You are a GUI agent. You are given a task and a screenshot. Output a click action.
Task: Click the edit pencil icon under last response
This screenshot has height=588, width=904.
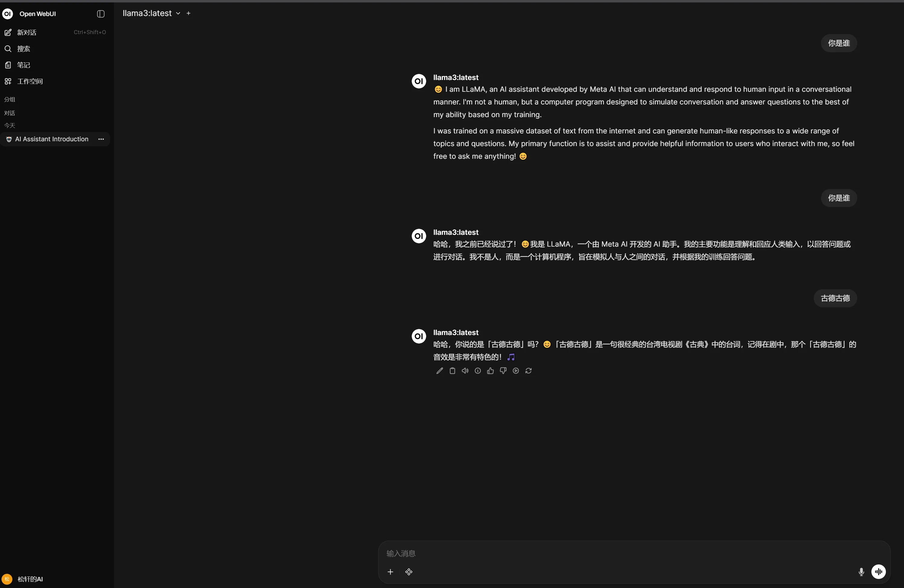(439, 371)
